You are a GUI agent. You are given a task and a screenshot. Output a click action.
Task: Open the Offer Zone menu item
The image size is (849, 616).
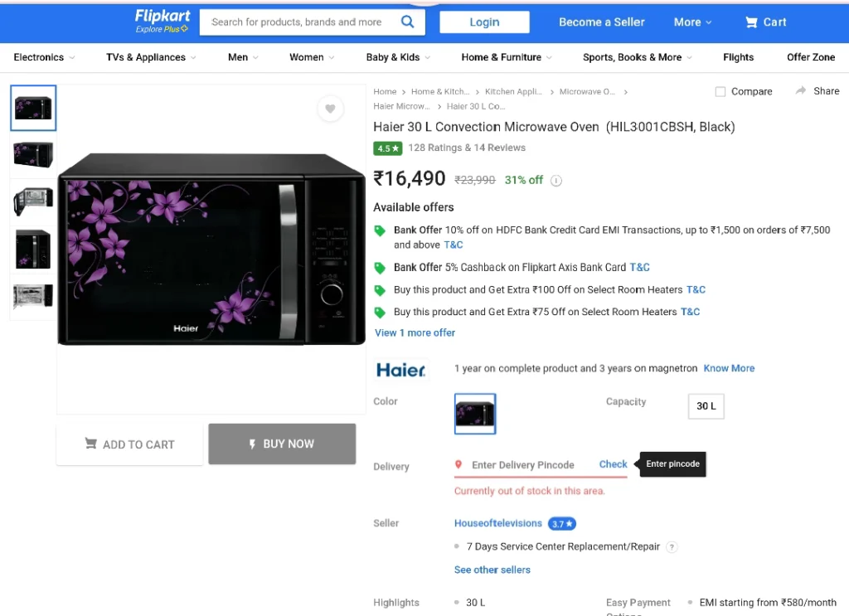(x=811, y=57)
